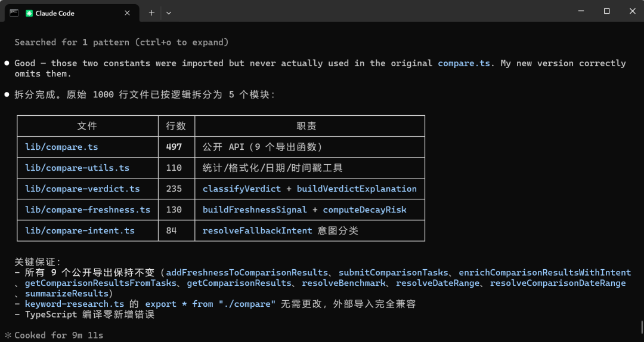Open lib/compare-verdict.ts file link
This screenshot has width=644, height=342.
(x=82, y=189)
